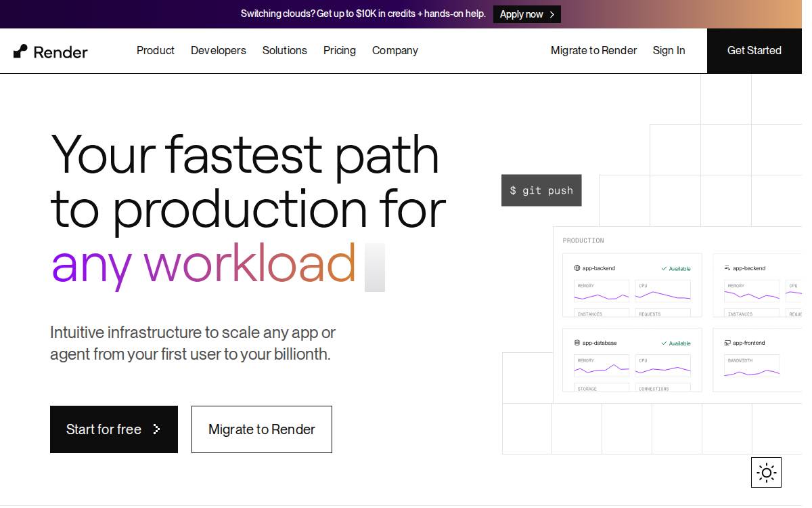Open the Company menu
The width and height of the screenshot is (812, 508).
pyautogui.click(x=395, y=50)
